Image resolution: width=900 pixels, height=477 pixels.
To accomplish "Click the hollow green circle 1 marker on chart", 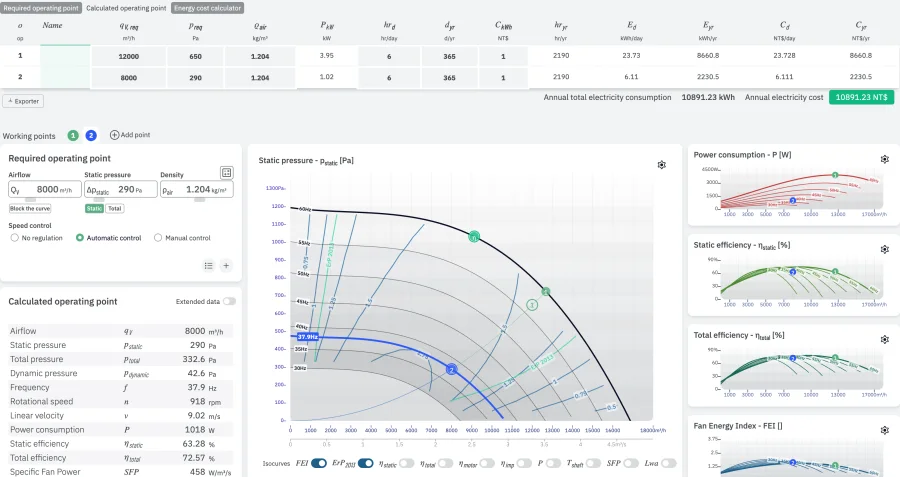I will [532, 305].
